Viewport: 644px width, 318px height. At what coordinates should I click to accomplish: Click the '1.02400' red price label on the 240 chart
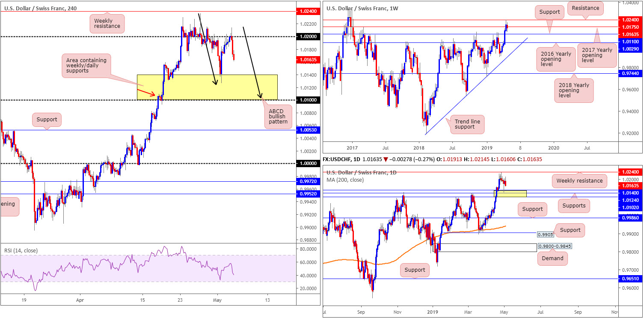(308, 12)
